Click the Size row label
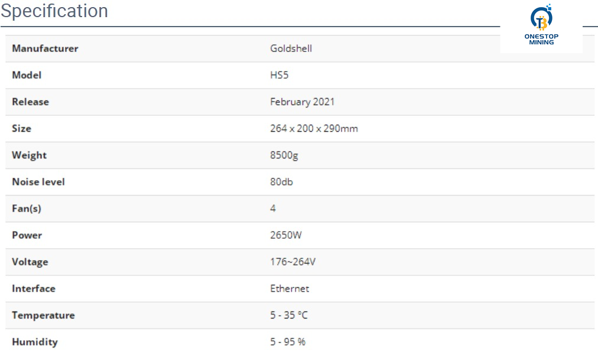This screenshot has width=598, height=364. tap(22, 128)
